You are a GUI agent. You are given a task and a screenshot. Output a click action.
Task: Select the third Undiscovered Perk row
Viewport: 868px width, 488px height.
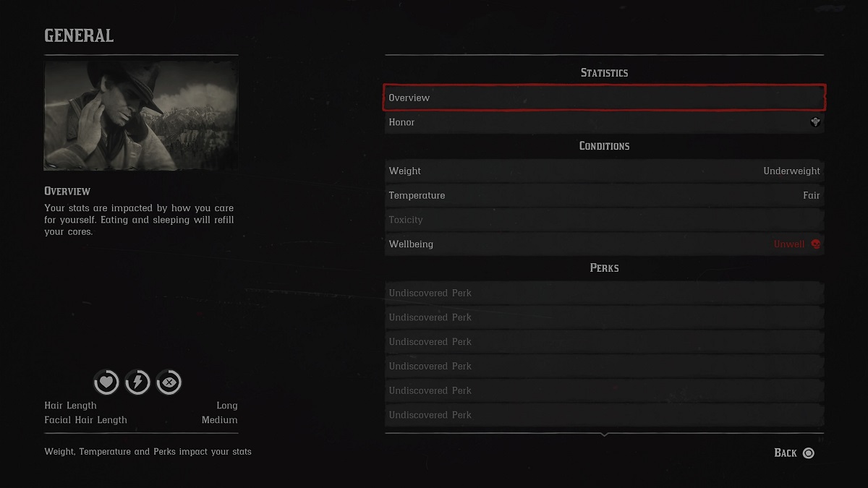pos(604,342)
